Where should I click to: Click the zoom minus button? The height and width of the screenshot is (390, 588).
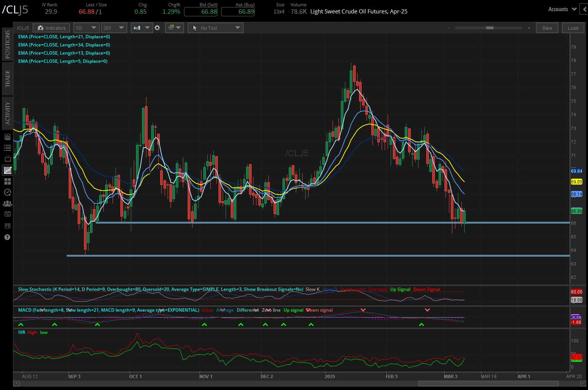tap(449, 28)
